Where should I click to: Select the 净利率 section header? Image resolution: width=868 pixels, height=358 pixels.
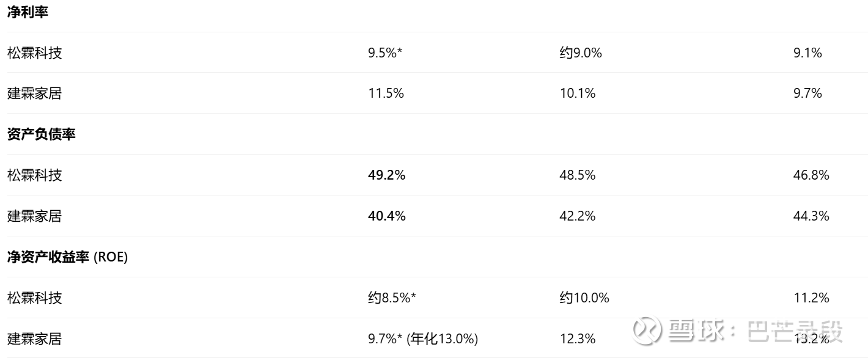(x=28, y=12)
